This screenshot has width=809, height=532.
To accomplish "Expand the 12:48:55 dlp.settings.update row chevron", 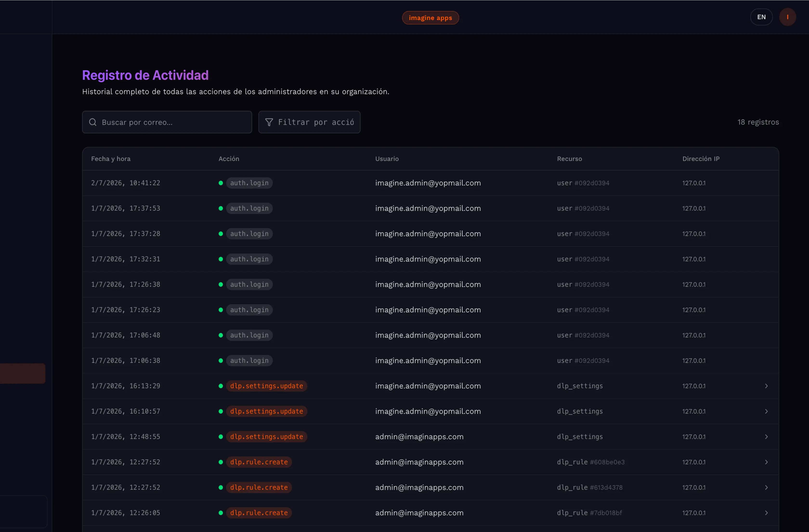I will 766,436.
